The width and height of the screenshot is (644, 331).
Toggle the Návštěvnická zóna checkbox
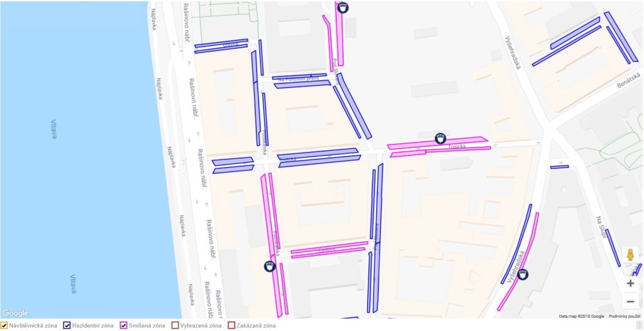tap(4, 326)
